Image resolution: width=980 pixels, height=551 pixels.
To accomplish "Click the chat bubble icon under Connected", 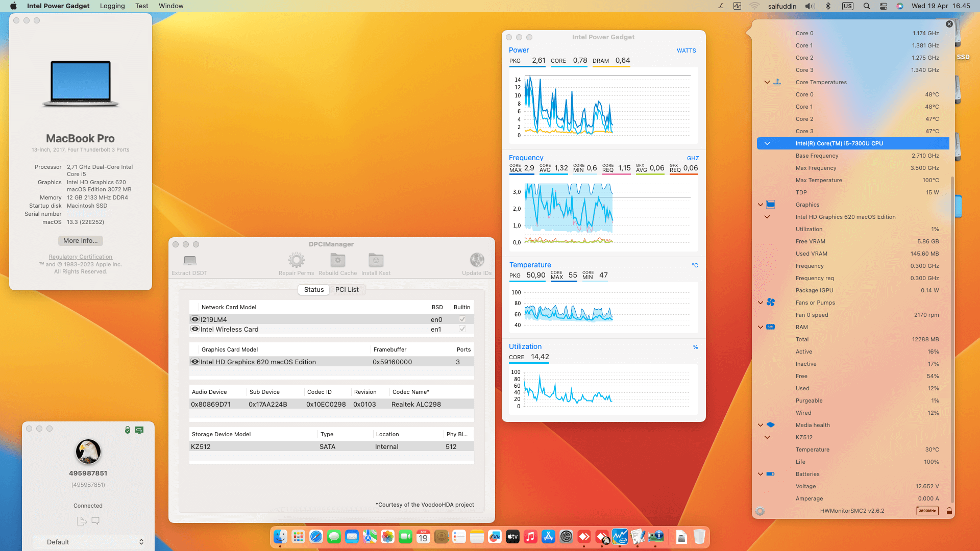I will click(95, 521).
